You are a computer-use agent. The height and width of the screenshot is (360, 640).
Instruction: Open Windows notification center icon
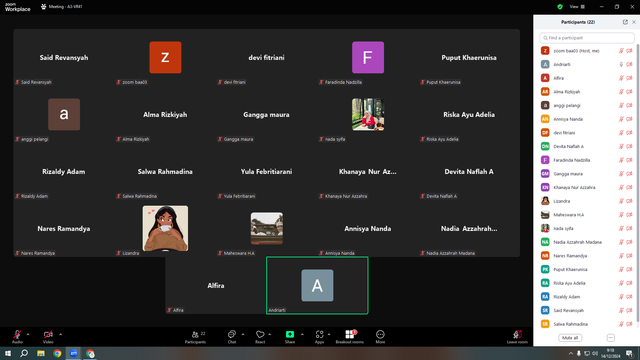[x=629, y=353]
